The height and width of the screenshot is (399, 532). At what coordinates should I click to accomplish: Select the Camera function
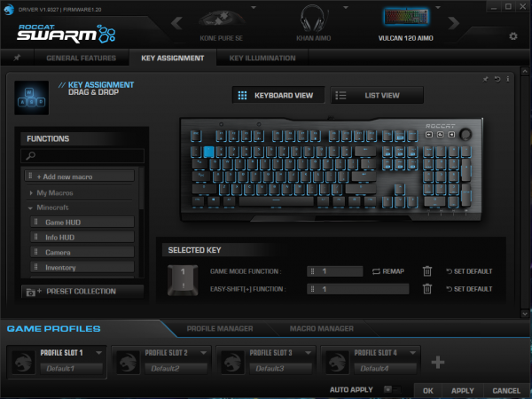(82, 253)
